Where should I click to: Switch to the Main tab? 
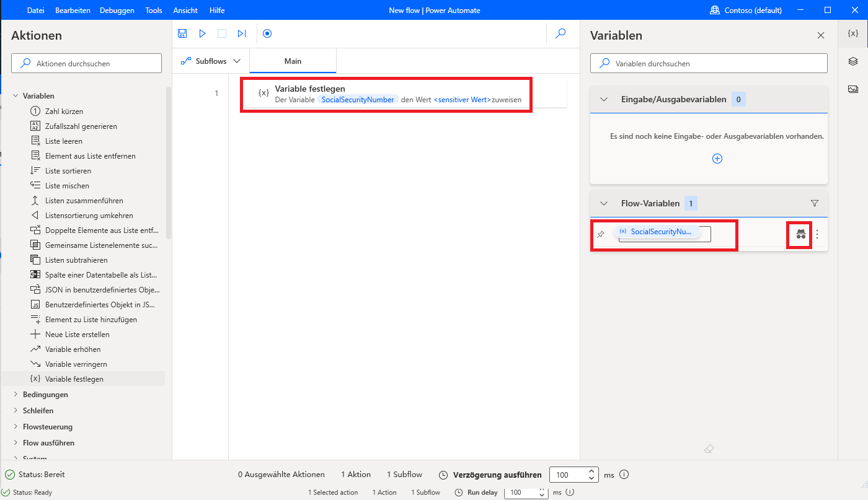pos(293,61)
